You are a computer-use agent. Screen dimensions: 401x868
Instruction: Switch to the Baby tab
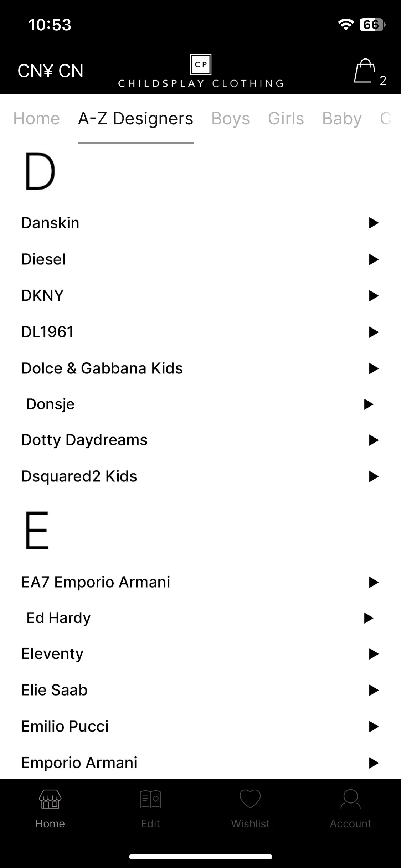tap(342, 119)
